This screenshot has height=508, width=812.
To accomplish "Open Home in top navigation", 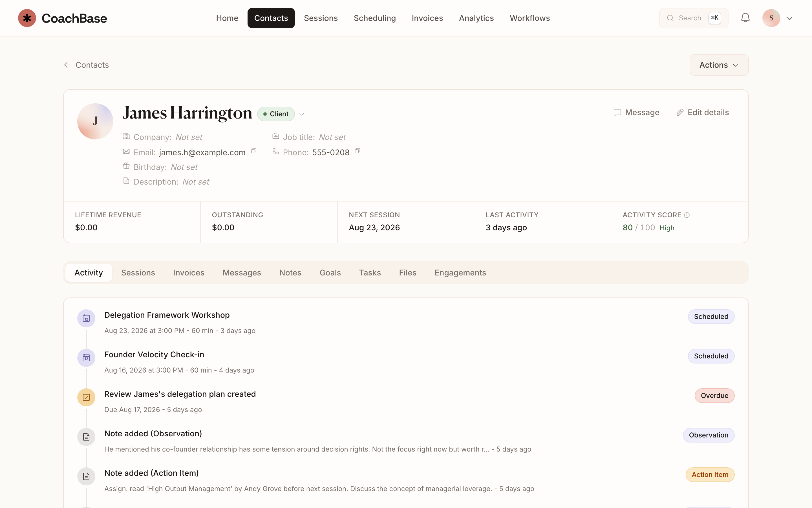I will [227, 18].
